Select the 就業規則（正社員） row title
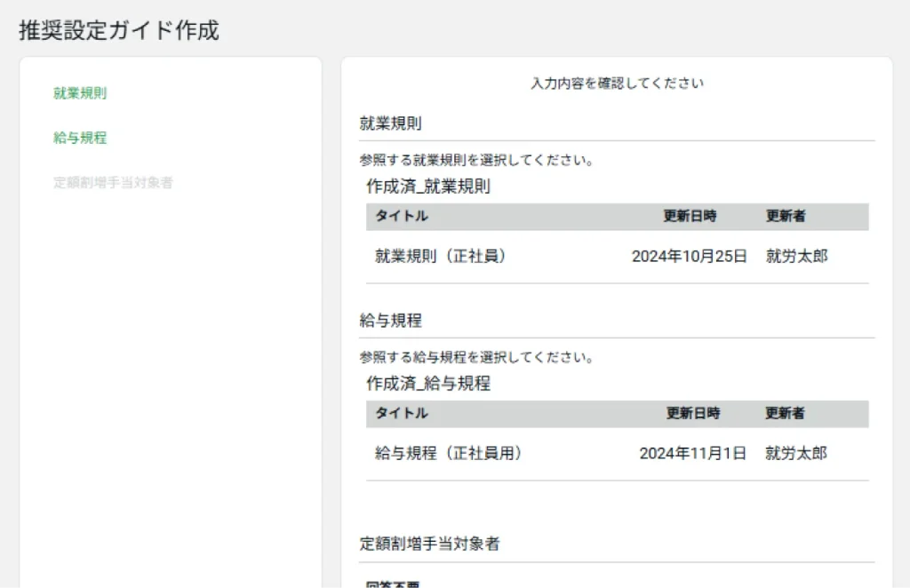The image size is (910, 588). coord(441,257)
